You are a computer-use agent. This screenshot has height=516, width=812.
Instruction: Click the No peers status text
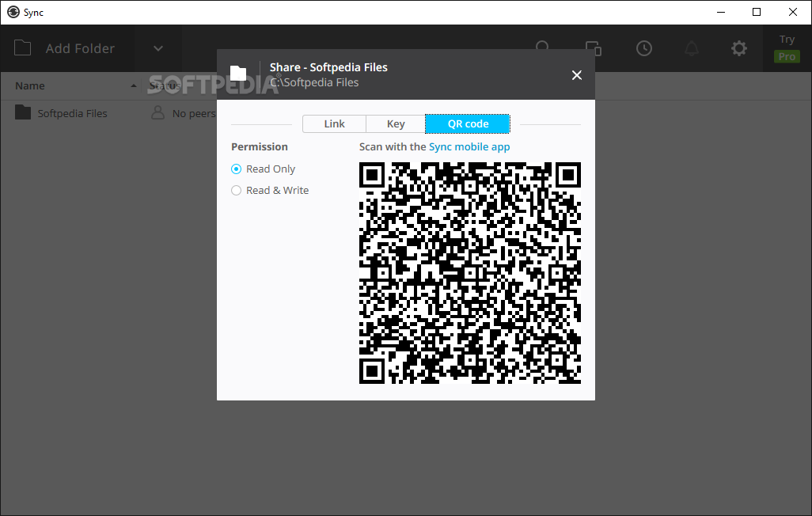pos(194,113)
